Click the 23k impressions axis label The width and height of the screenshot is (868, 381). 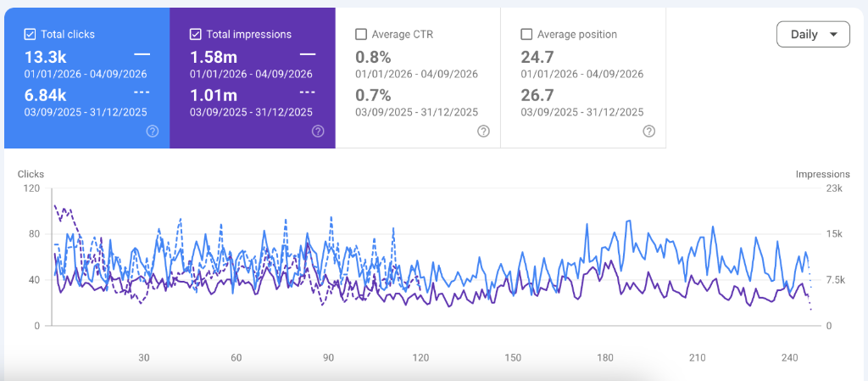coord(834,188)
